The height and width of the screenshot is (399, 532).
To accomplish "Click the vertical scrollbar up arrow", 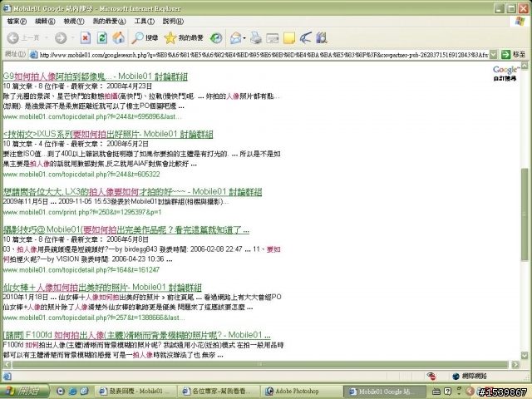I will 525,66.
